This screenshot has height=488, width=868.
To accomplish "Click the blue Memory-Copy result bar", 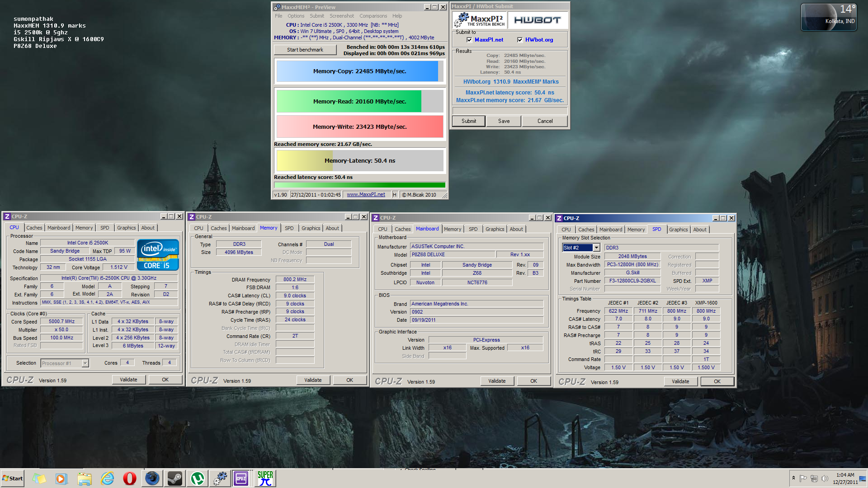I will click(360, 71).
